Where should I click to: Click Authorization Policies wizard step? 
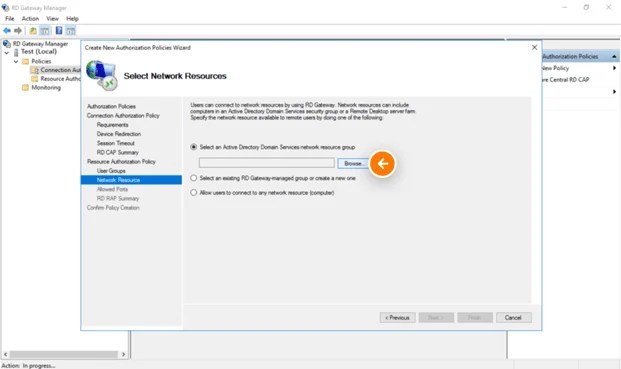coord(111,107)
